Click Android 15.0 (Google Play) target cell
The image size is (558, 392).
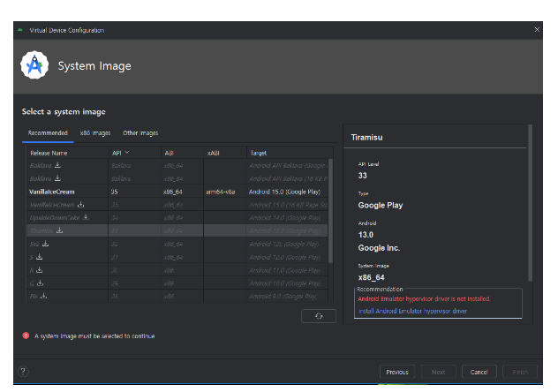[x=284, y=192]
